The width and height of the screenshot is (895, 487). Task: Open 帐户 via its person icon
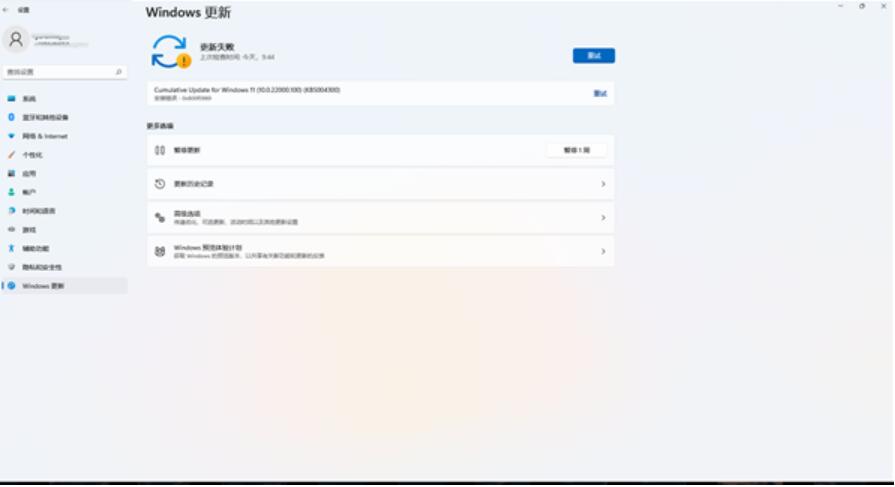pyautogui.click(x=11, y=192)
